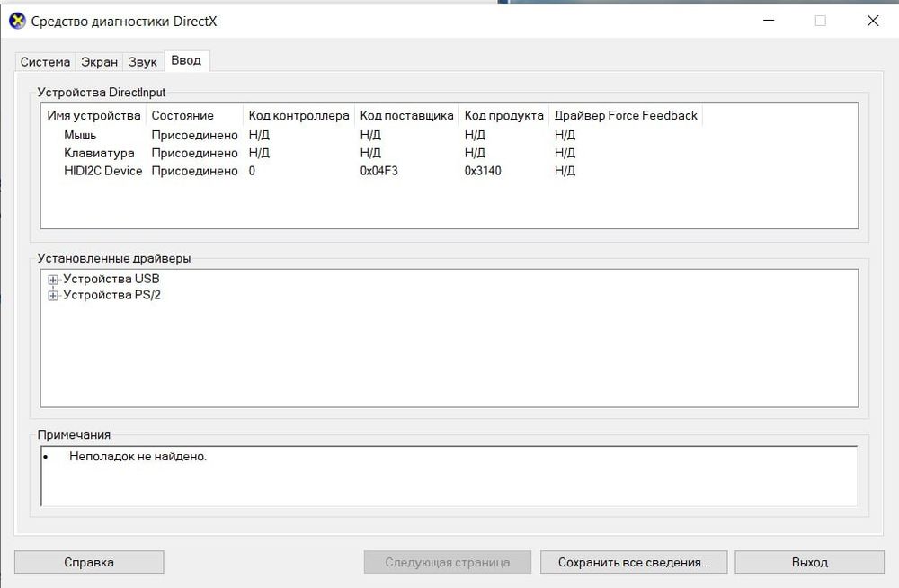Close the DirectX diagnostic window

coord(873,21)
